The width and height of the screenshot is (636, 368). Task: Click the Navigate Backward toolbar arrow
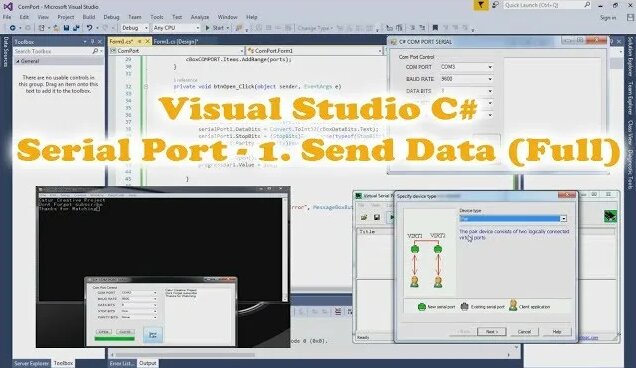click(13, 28)
